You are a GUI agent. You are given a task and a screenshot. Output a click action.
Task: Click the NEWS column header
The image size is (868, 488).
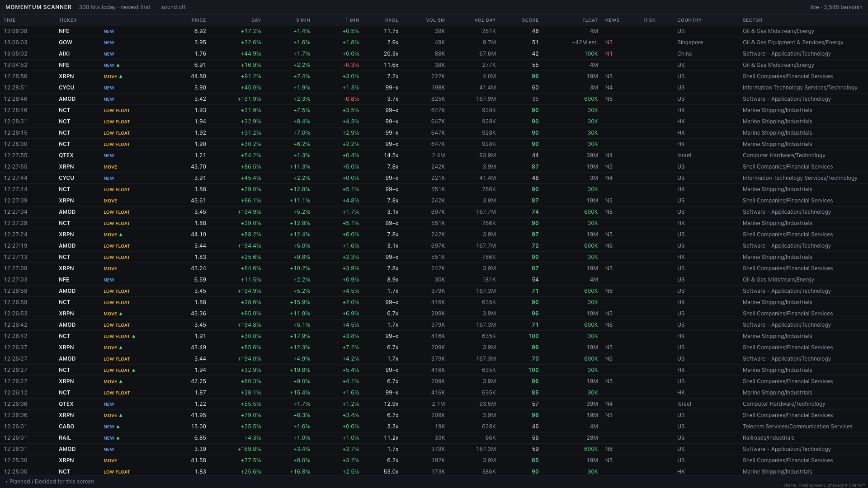tap(613, 20)
